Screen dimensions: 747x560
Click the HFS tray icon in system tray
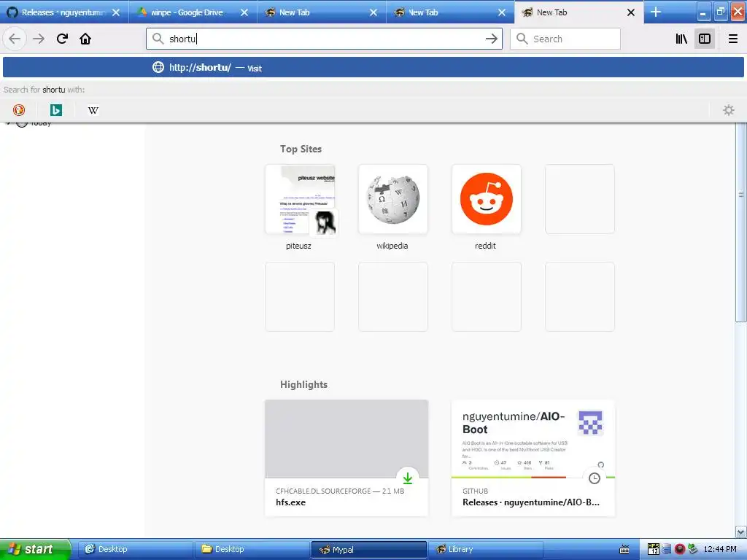pyautogui.click(x=654, y=549)
